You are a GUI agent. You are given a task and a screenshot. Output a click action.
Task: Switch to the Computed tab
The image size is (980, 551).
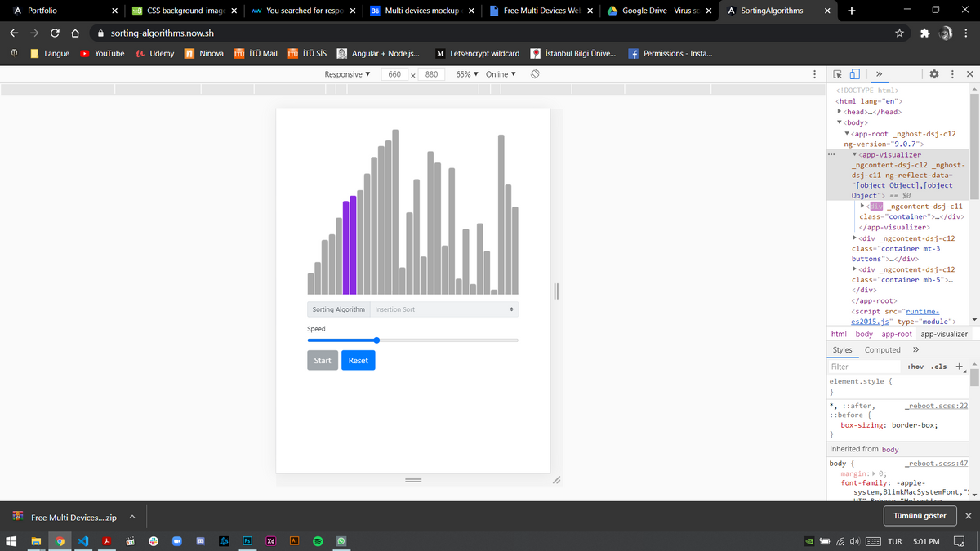pos(882,349)
